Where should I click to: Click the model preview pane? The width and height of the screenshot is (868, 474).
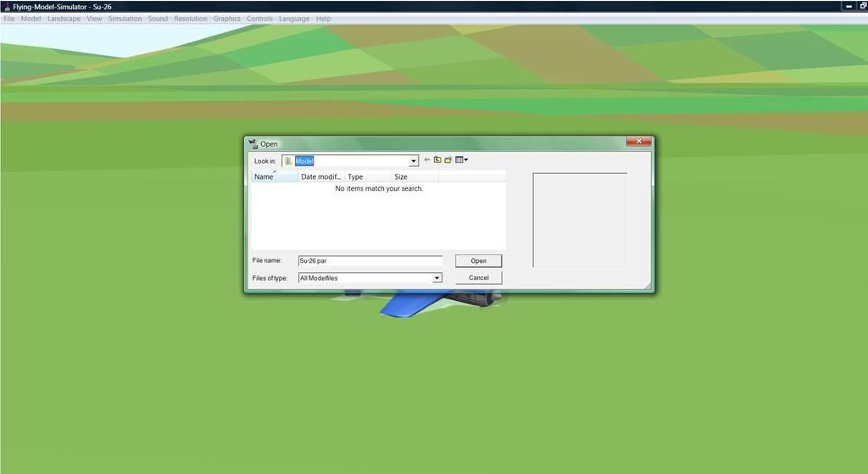click(580, 220)
